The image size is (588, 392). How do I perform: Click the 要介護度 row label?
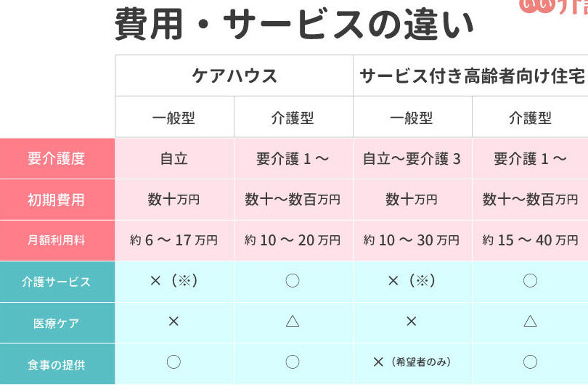click(57, 158)
